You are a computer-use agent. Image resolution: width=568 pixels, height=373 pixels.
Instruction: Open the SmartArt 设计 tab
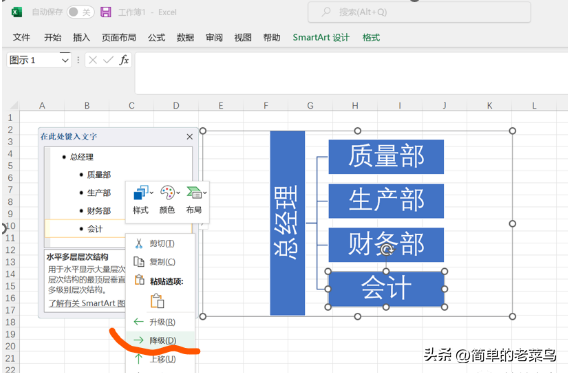click(321, 37)
